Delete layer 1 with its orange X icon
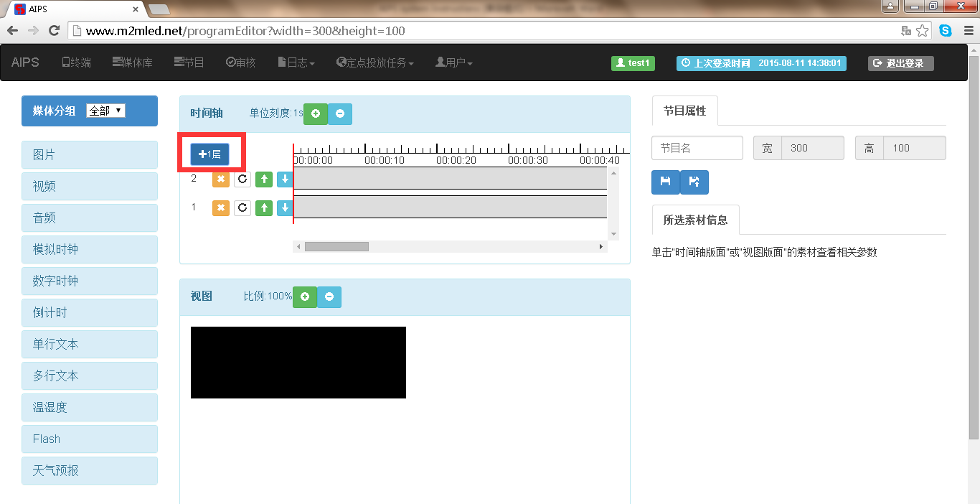Viewport: 980px width, 504px height. click(221, 207)
